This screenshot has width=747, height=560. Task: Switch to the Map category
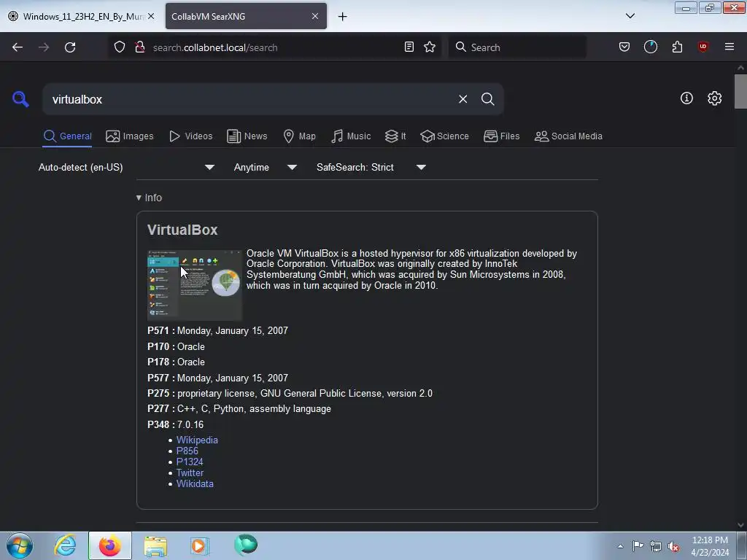(299, 136)
